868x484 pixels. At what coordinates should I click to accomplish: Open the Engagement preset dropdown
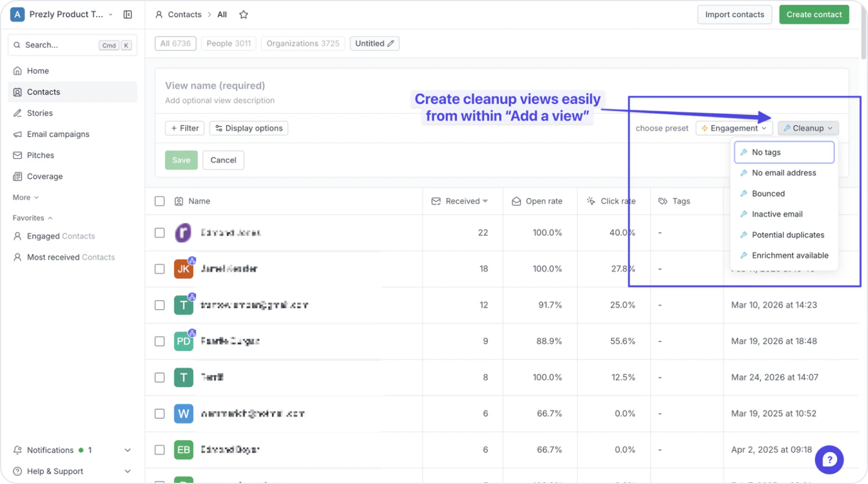point(734,128)
